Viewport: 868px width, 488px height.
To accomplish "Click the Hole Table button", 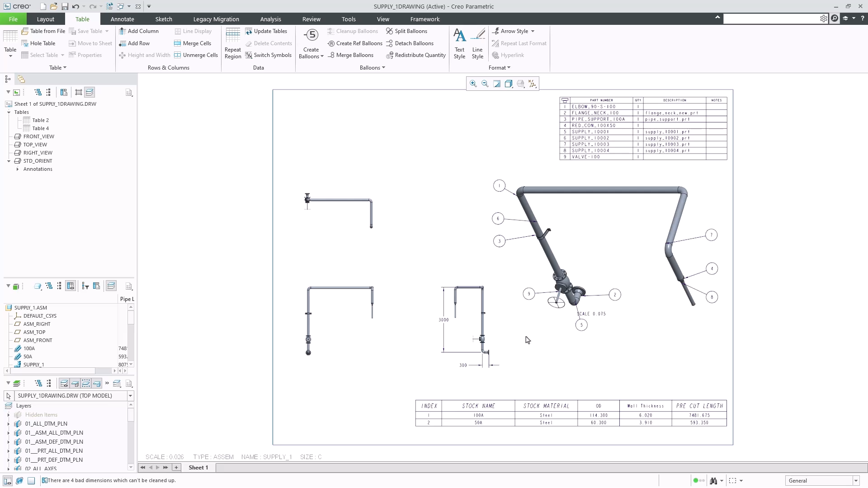I will click(38, 43).
